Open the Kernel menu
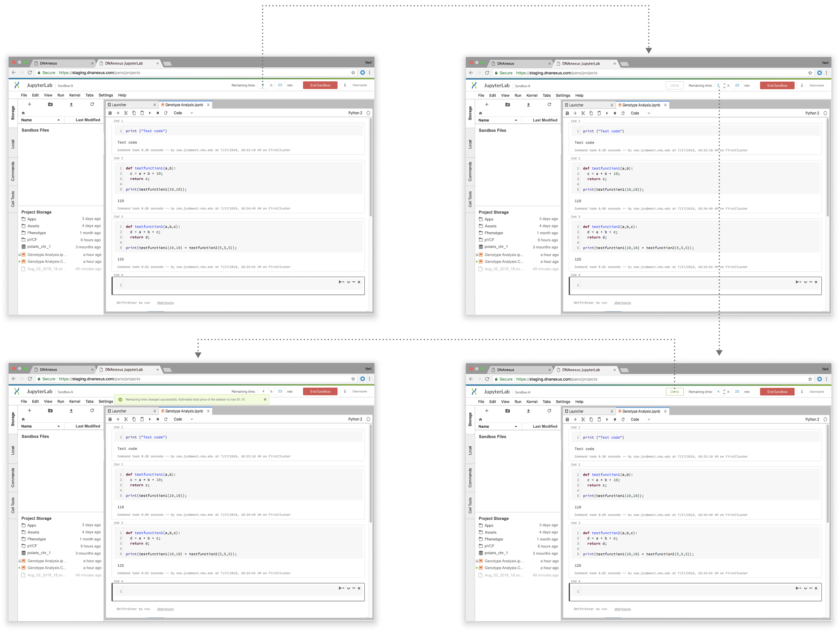The height and width of the screenshot is (636, 840). [x=75, y=95]
